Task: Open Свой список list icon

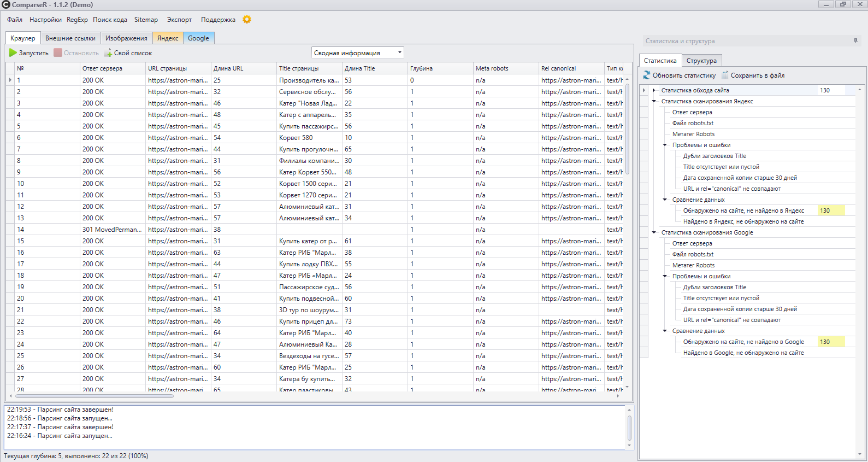Action: [x=108, y=53]
